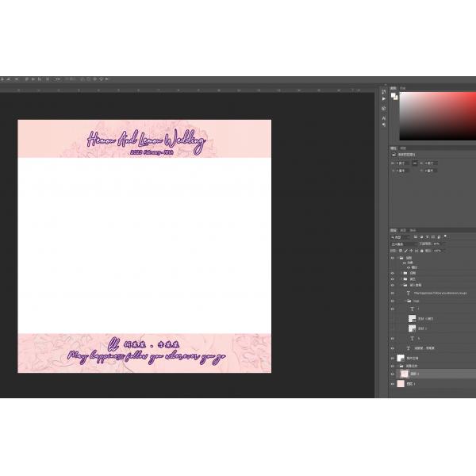Click the W width field in Properties
The width and height of the screenshot is (476, 476).
click(x=402, y=162)
